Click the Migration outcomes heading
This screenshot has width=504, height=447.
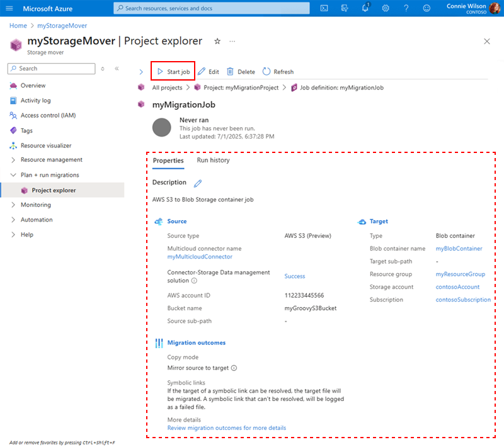click(197, 342)
